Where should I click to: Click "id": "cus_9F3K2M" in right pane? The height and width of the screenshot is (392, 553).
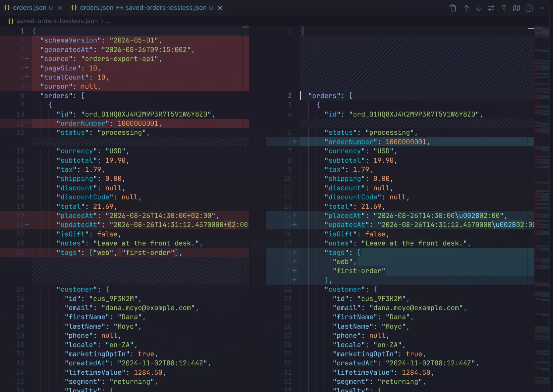(371, 299)
